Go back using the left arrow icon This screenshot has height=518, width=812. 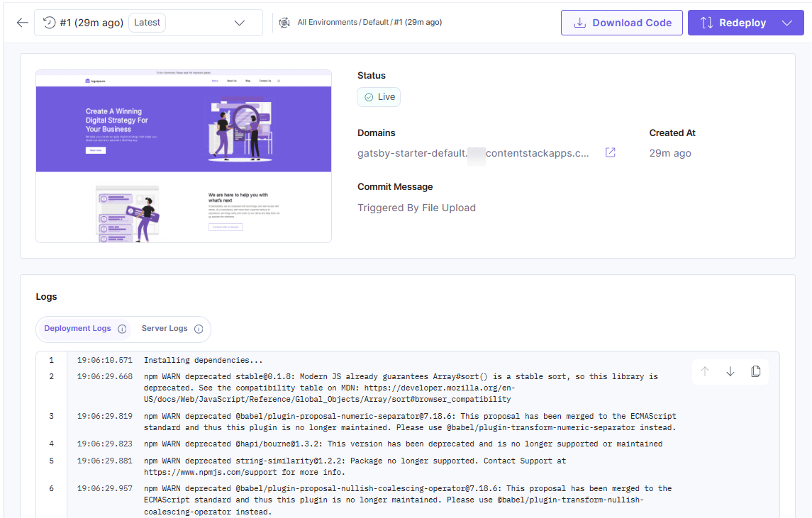(x=22, y=23)
